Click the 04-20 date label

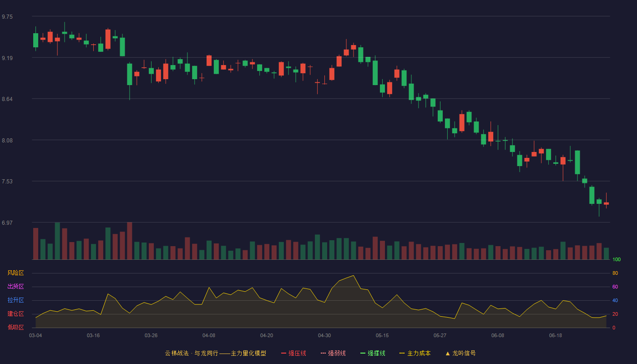tap(267, 335)
